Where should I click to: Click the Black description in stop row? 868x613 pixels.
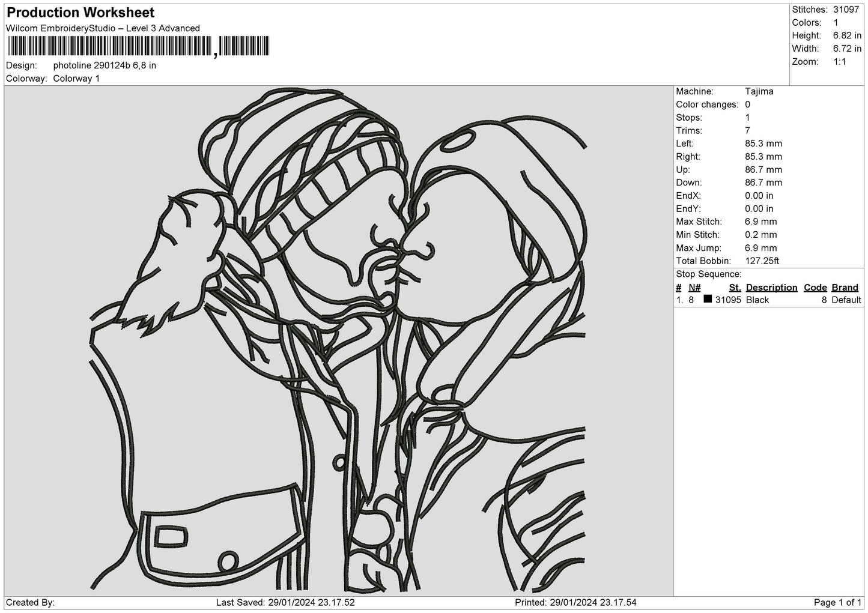[x=757, y=300]
